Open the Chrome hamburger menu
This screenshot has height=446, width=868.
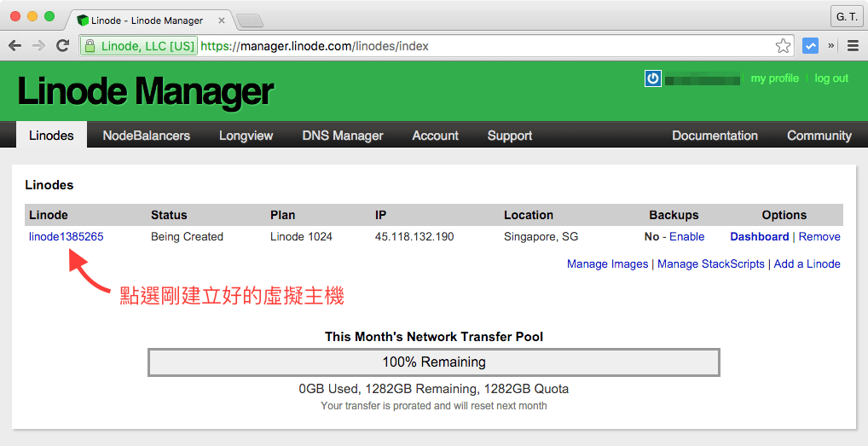853,46
